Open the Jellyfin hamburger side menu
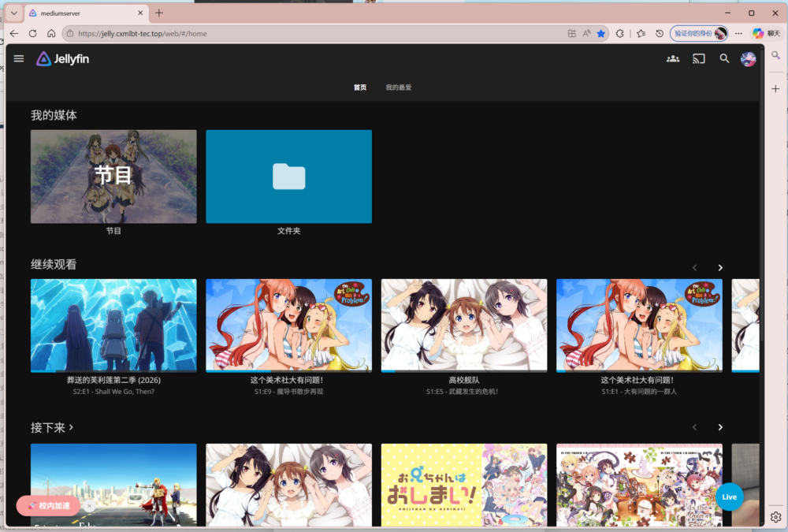The width and height of the screenshot is (788, 532). [x=19, y=59]
